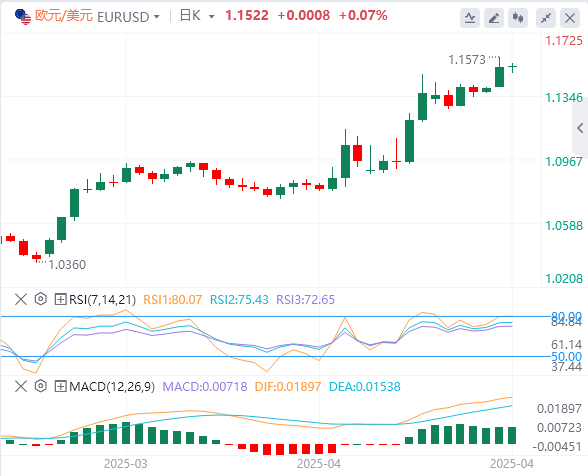Click RSI3:72.65 value
The width and height of the screenshot is (588, 476).
(305, 299)
